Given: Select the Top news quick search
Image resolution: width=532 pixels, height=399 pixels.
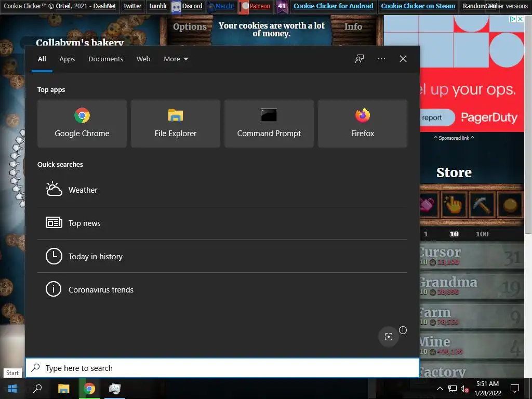Looking at the screenshot, I should [222, 223].
